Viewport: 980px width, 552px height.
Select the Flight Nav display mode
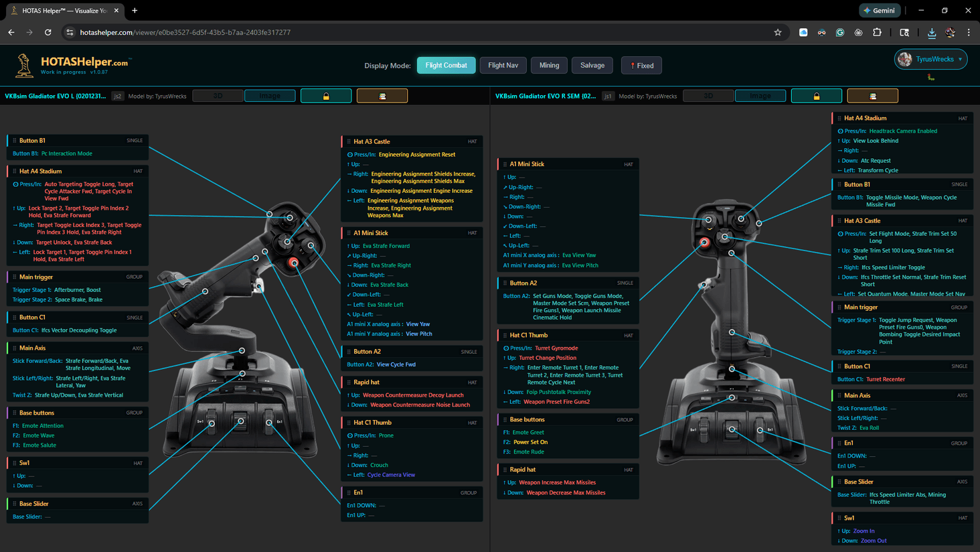click(503, 65)
